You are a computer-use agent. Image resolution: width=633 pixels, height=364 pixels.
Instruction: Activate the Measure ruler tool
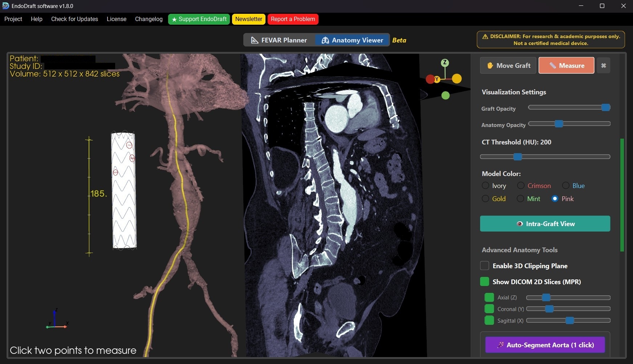point(566,65)
